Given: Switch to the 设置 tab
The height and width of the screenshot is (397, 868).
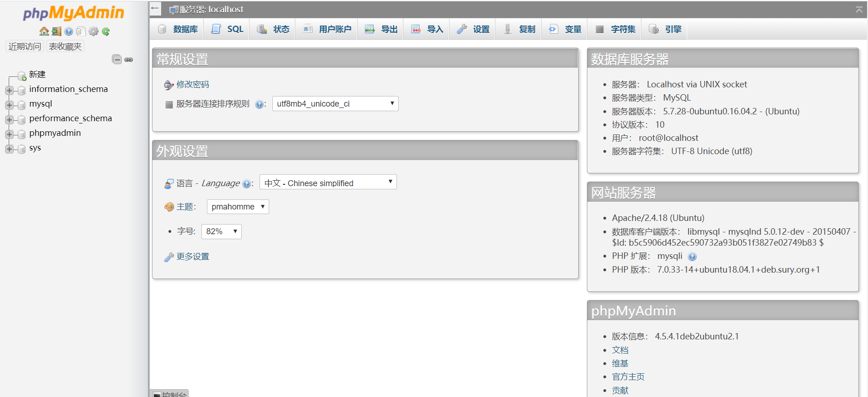Looking at the screenshot, I should 473,29.
